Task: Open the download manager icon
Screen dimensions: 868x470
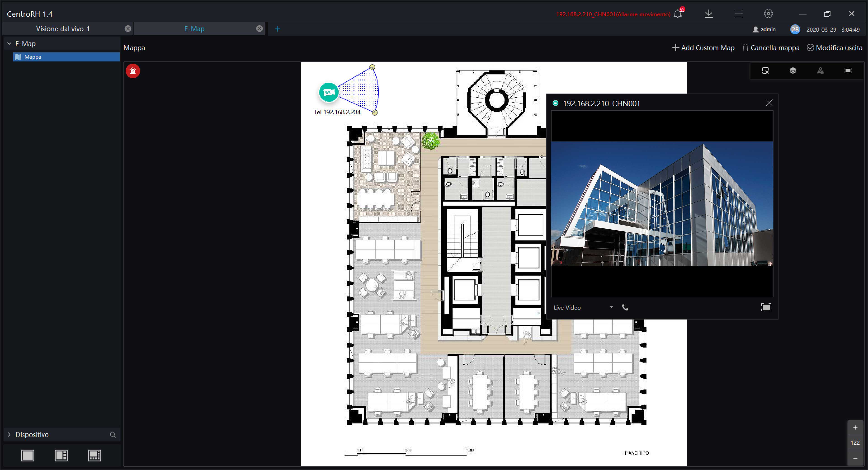Action: pyautogui.click(x=709, y=14)
